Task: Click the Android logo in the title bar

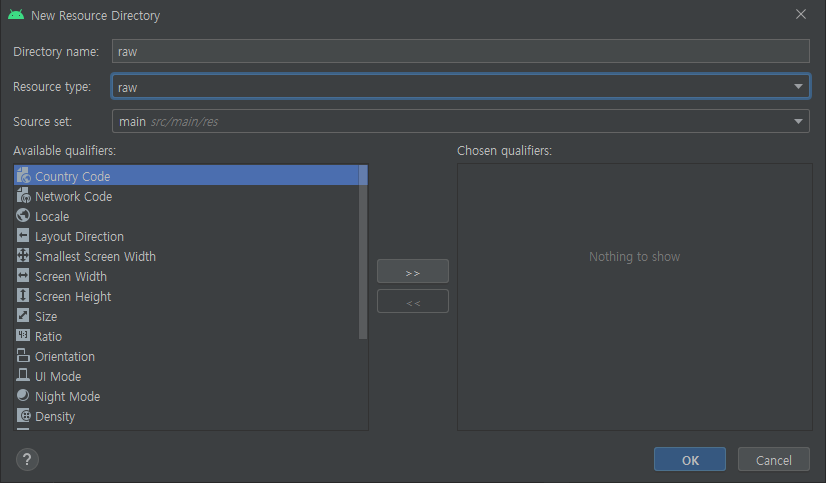Action: [x=16, y=15]
